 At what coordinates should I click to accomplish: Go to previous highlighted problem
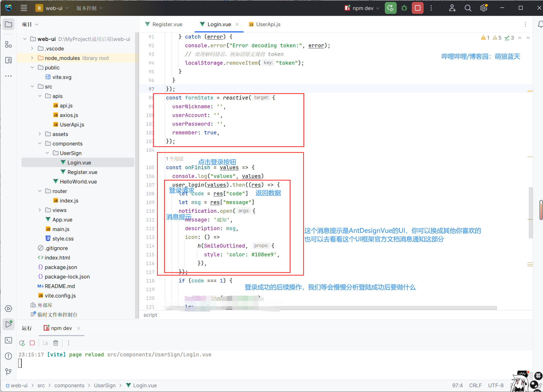[x=520, y=38]
